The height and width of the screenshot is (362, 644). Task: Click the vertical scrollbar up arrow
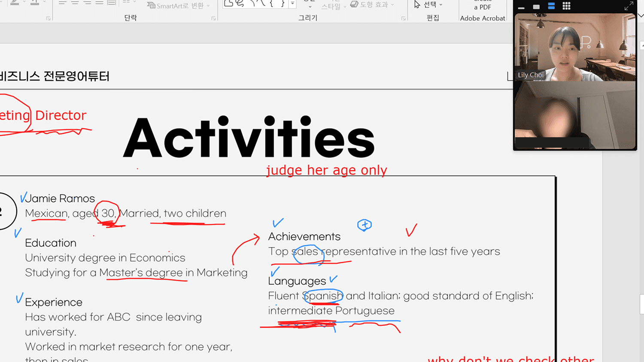click(x=642, y=45)
